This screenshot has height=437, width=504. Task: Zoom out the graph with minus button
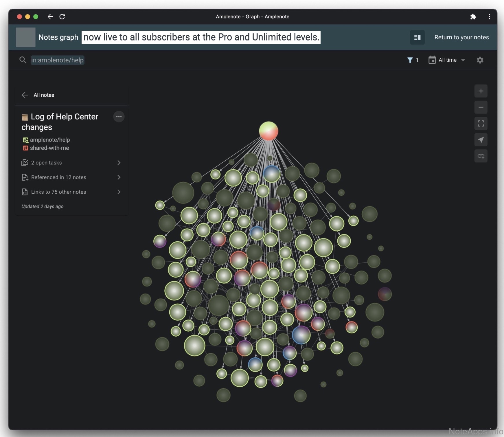click(x=481, y=107)
